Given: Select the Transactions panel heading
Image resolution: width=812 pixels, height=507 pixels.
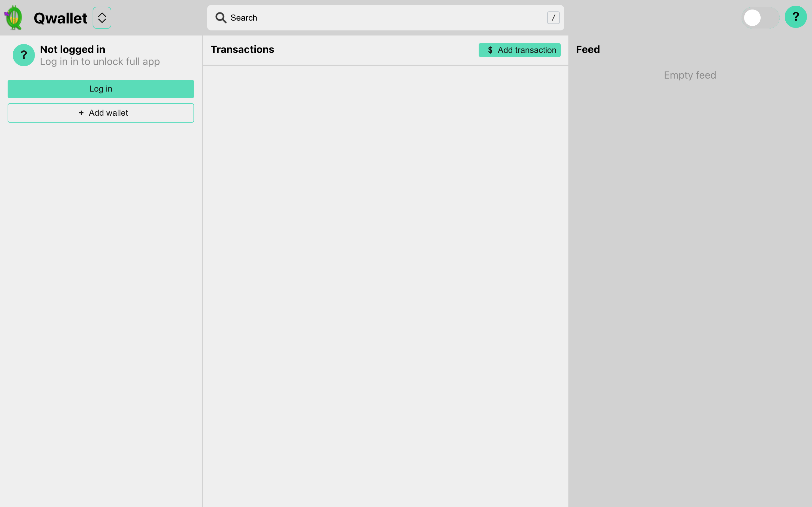Looking at the screenshot, I should tap(242, 50).
